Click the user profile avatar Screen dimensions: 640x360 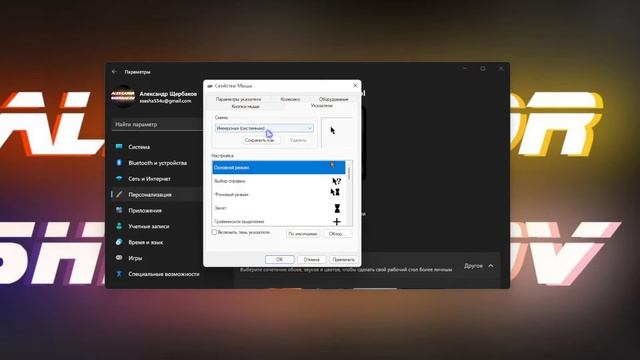click(123, 97)
